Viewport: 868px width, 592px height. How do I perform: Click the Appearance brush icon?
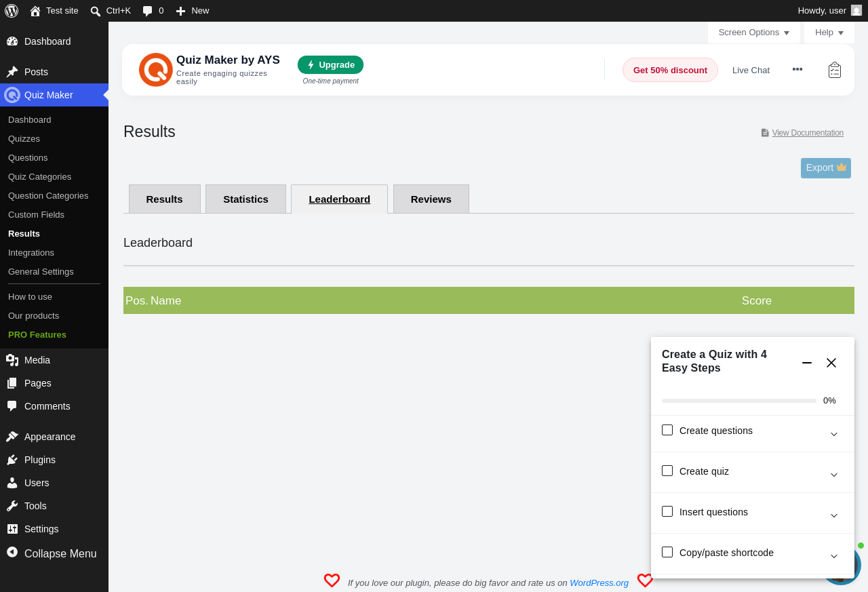12,437
